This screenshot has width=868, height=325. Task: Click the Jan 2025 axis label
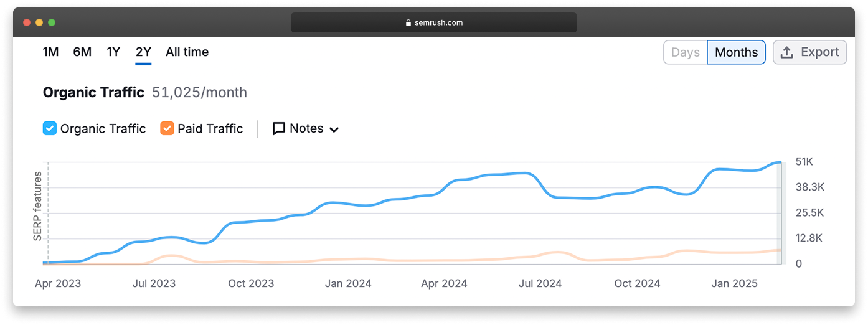(734, 283)
